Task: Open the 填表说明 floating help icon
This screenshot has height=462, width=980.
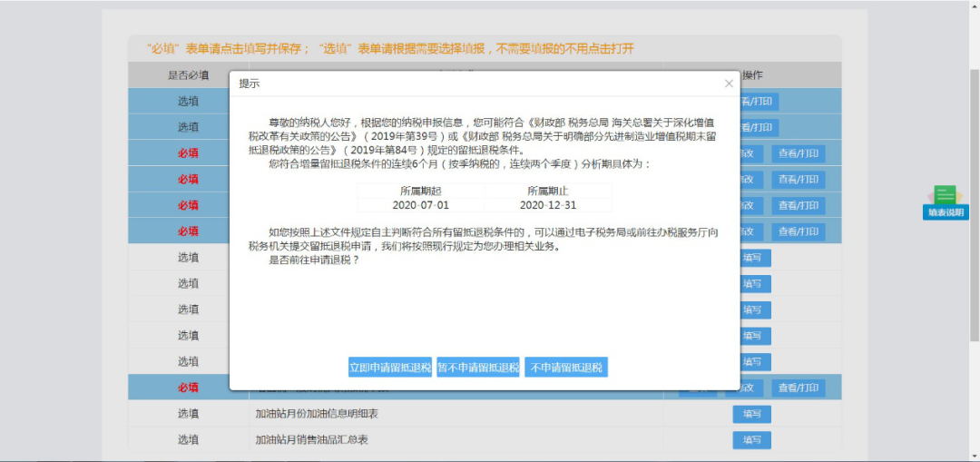Action: pyautogui.click(x=946, y=202)
